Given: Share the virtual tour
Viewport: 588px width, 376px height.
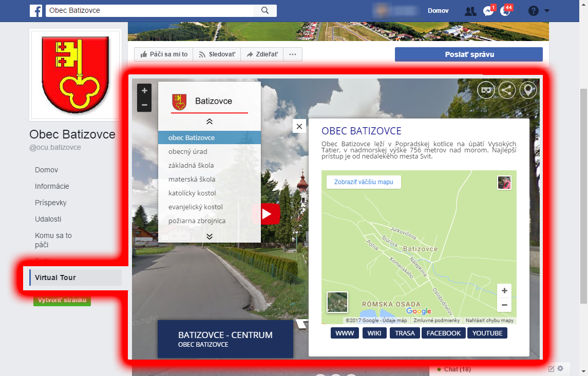Looking at the screenshot, I should coord(507,90).
